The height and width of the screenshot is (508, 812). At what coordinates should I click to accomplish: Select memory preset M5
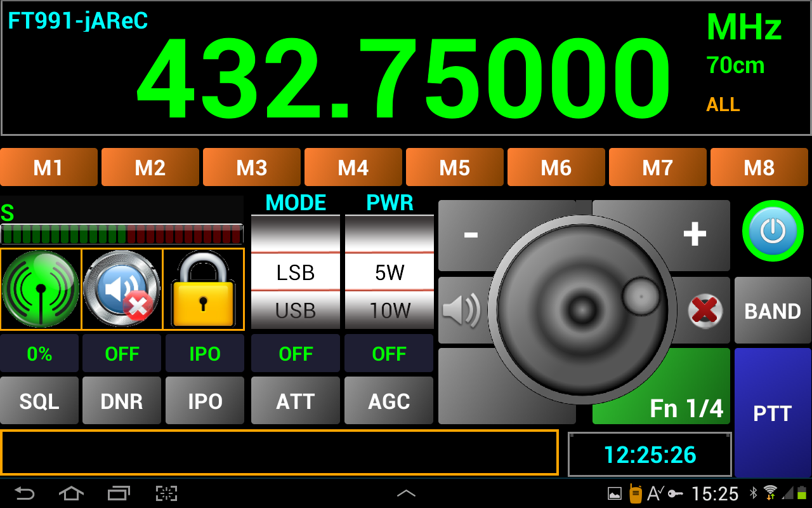[455, 168]
